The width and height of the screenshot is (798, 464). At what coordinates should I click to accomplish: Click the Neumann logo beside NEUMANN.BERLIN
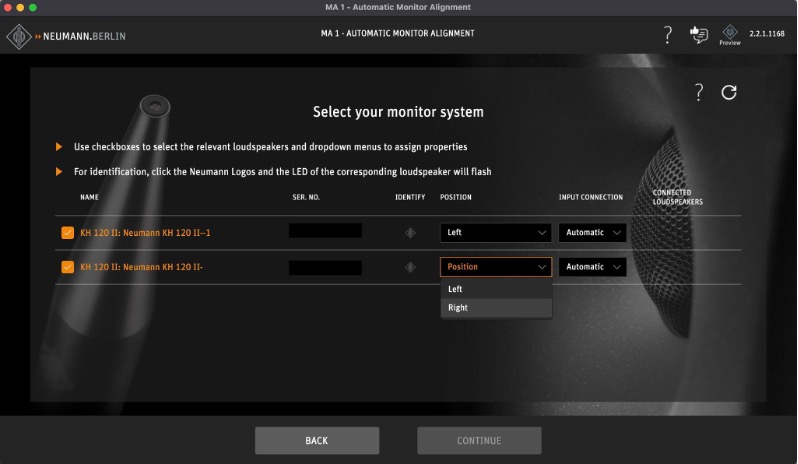19,37
